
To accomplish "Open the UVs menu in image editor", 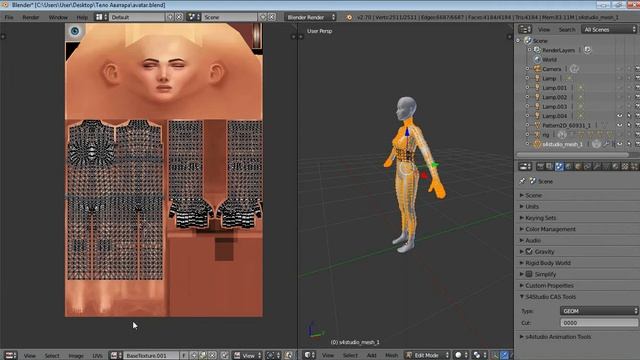I will [97, 356].
